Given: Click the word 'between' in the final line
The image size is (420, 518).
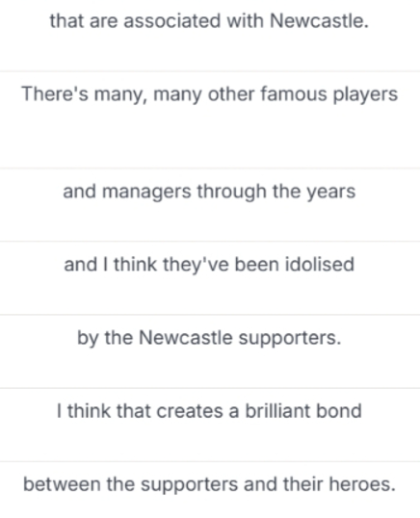Looking at the screenshot, I should 62,484.
